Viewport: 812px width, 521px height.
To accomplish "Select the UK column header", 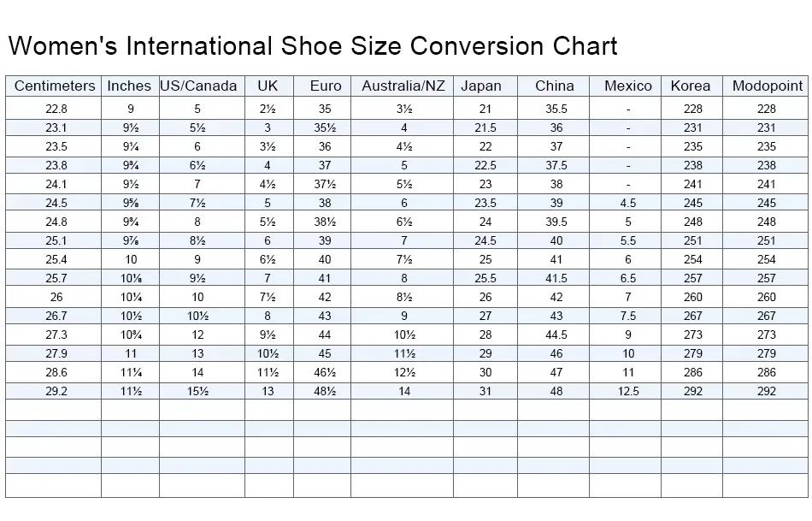I will 268,86.
